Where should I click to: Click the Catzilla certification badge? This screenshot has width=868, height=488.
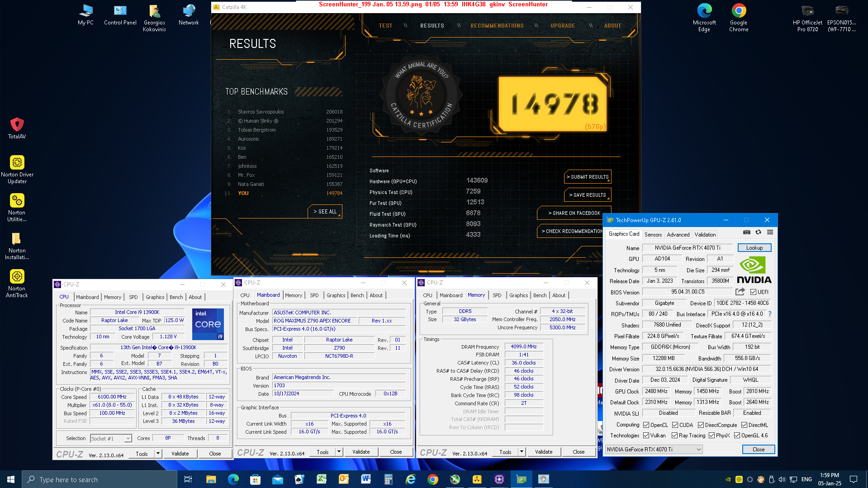tap(422, 95)
